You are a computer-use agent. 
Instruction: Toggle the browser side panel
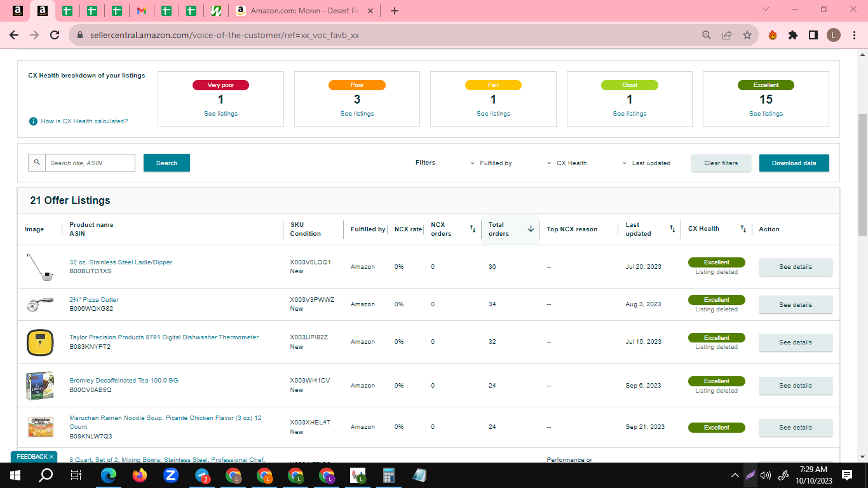click(x=813, y=35)
